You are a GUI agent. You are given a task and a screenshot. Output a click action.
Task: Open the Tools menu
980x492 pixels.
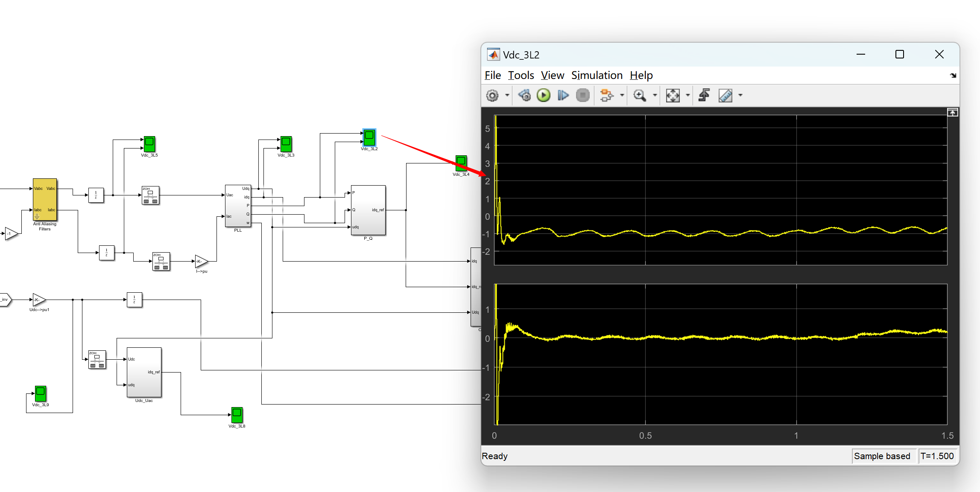(x=521, y=76)
